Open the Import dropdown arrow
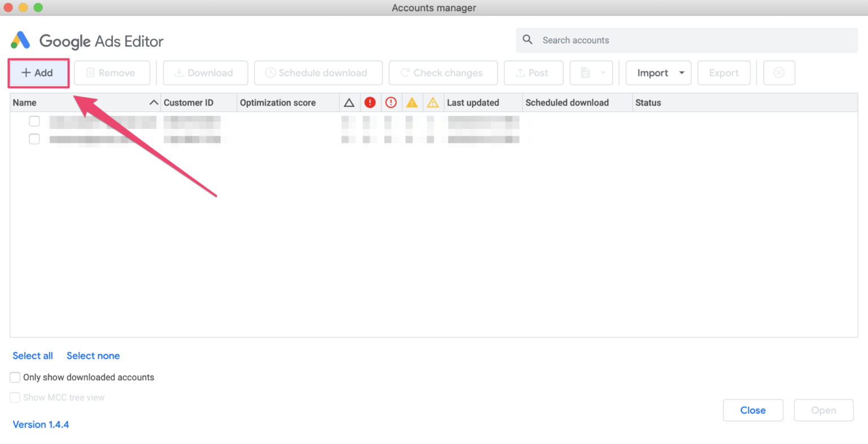The width and height of the screenshot is (868, 444). click(x=682, y=72)
